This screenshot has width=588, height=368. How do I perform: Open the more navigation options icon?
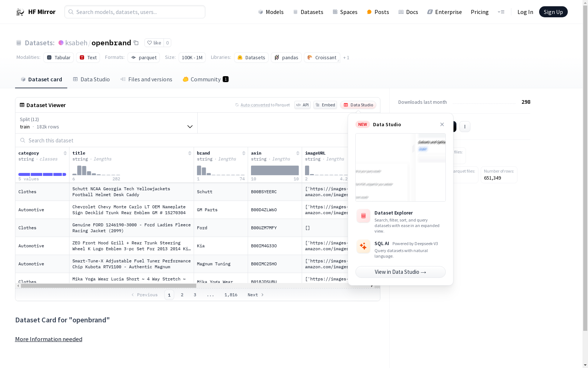click(x=501, y=12)
